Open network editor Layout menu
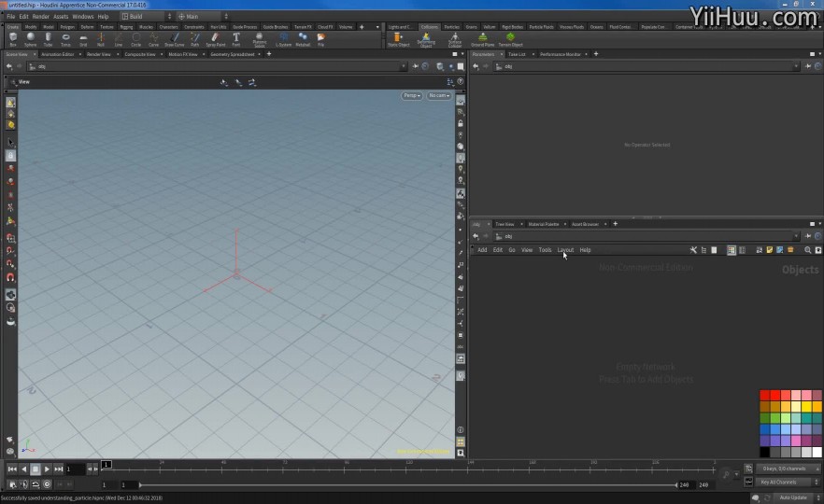824x504 pixels. pos(565,250)
